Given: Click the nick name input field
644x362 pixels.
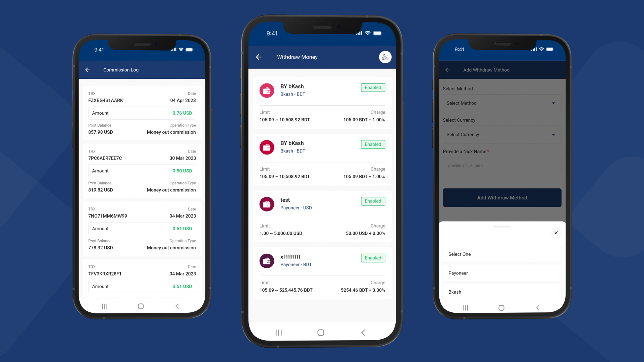Looking at the screenshot, I should (x=501, y=165).
